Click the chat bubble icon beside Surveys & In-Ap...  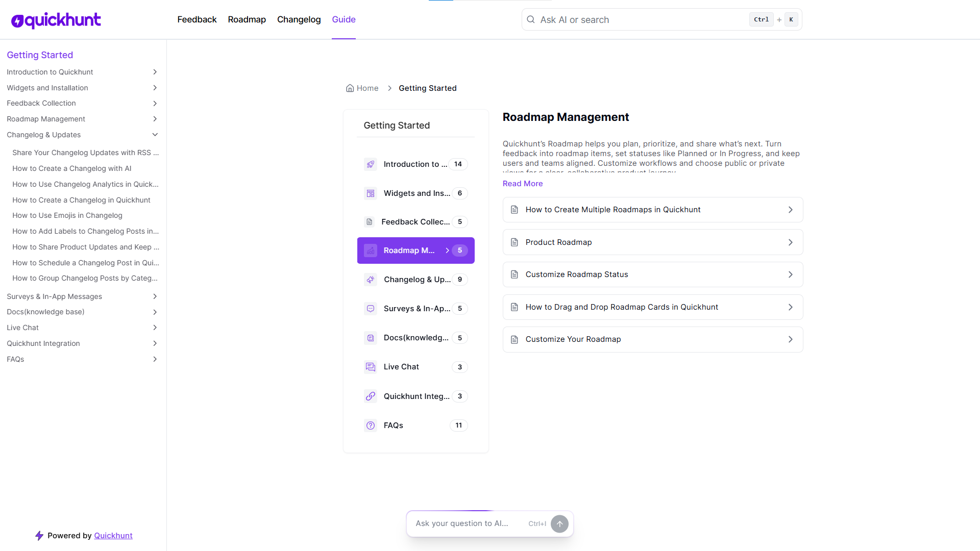coord(371,309)
